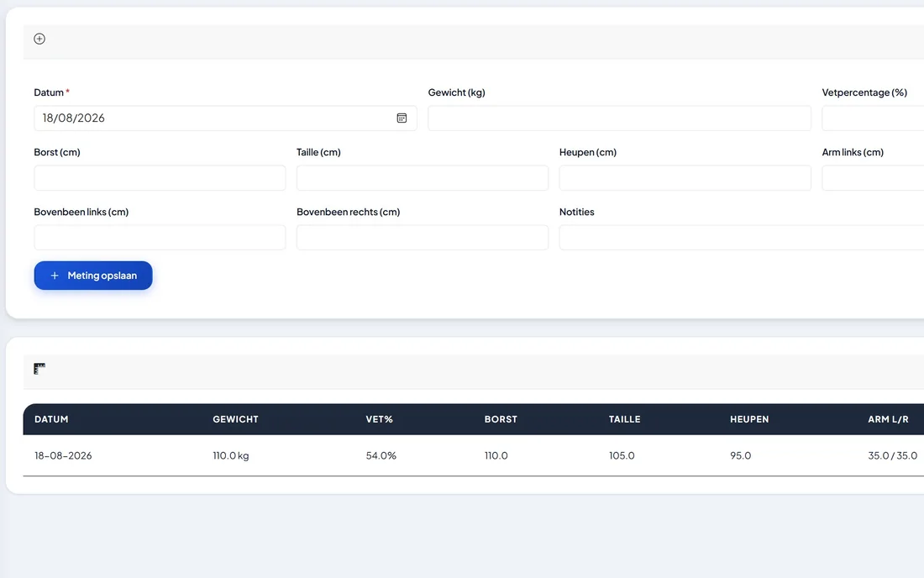Image resolution: width=924 pixels, height=578 pixels.
Task: Click the GEWICHT column header
Action: [x=235, y=419]
